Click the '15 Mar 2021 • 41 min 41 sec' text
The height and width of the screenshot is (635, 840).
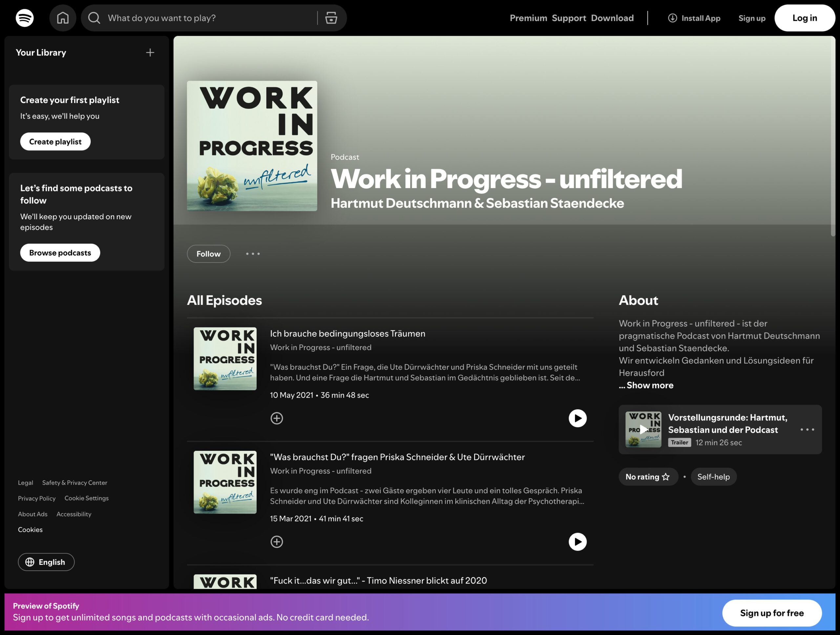(316, 519)
